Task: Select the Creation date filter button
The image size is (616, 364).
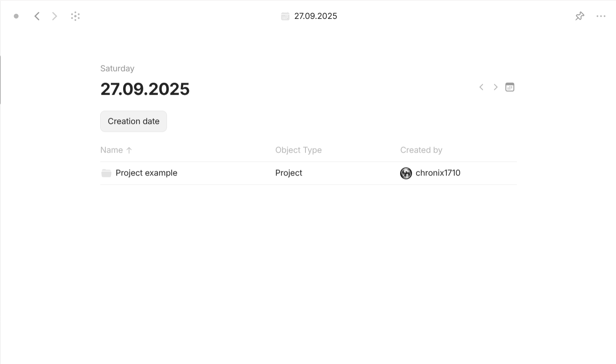Action: (x=133, y=121)
